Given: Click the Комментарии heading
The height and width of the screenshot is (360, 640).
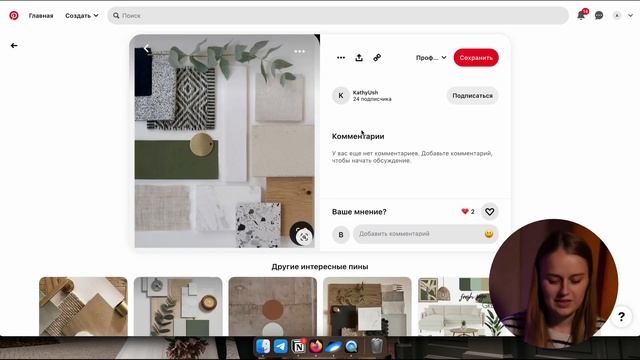Looking at the screenshot, I should click(358, 136).
